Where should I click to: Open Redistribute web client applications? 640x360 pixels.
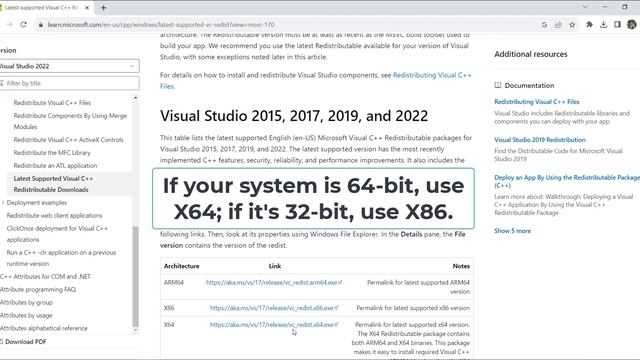point(54,216)
